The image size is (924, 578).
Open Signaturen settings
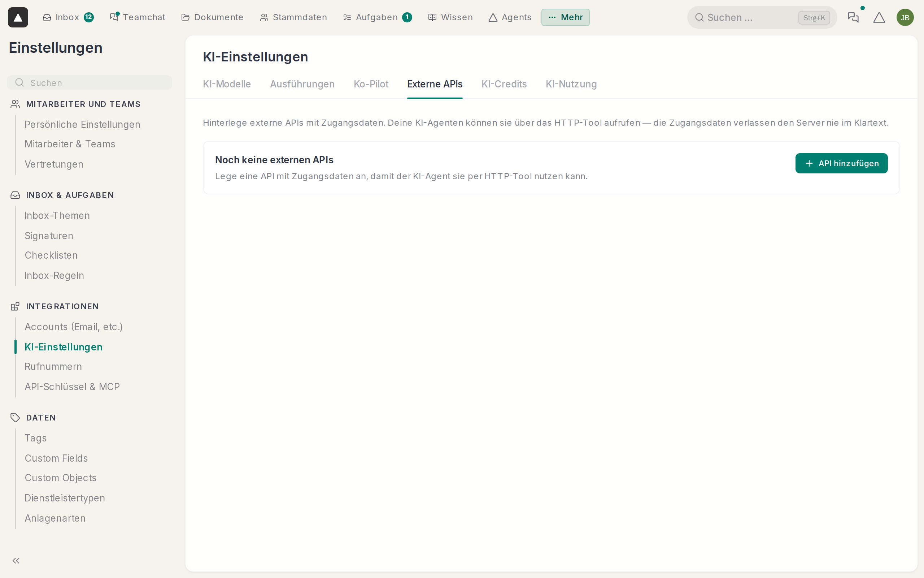click(49, 236)
